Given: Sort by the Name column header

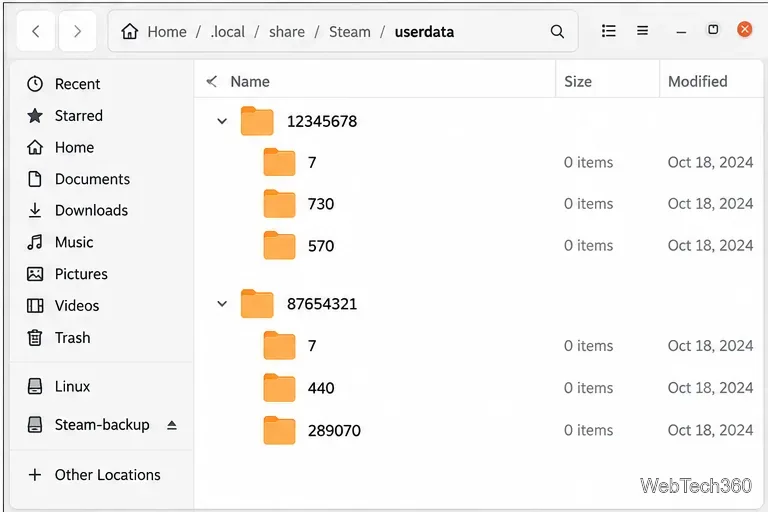Looking at the screenshot, I should coord(250,81).
